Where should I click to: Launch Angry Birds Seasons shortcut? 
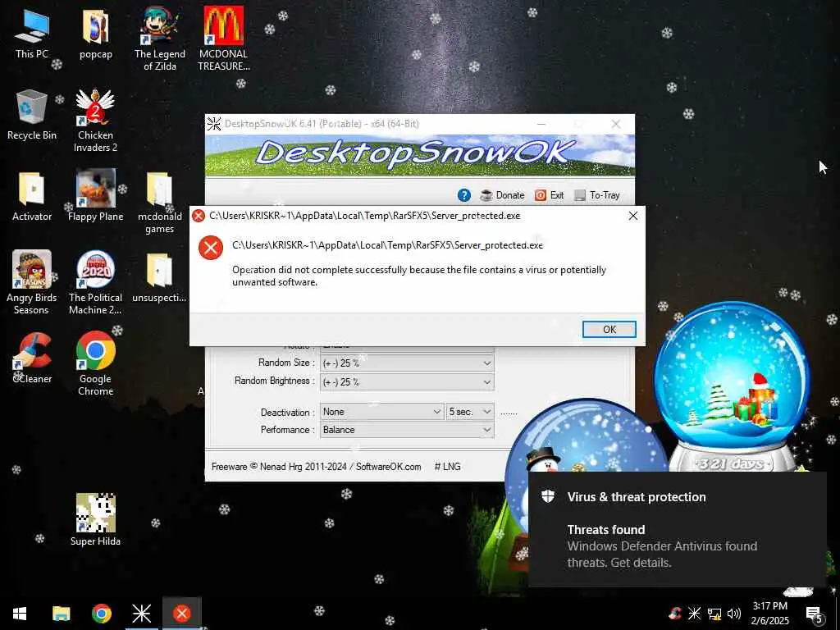(32, 282)
